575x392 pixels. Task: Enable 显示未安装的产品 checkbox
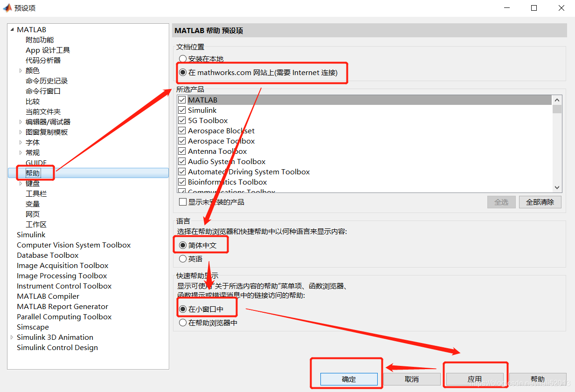pos(183,202)
